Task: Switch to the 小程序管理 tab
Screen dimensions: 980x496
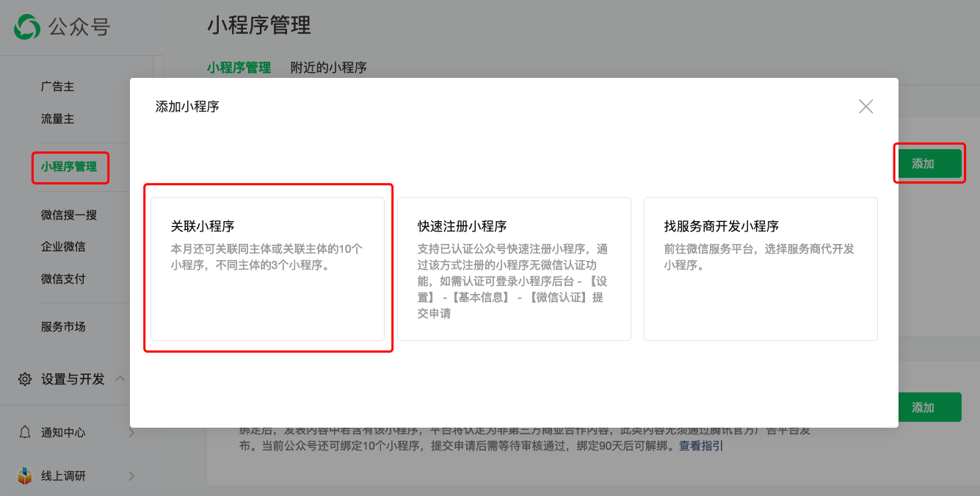Action: (239, 68)
